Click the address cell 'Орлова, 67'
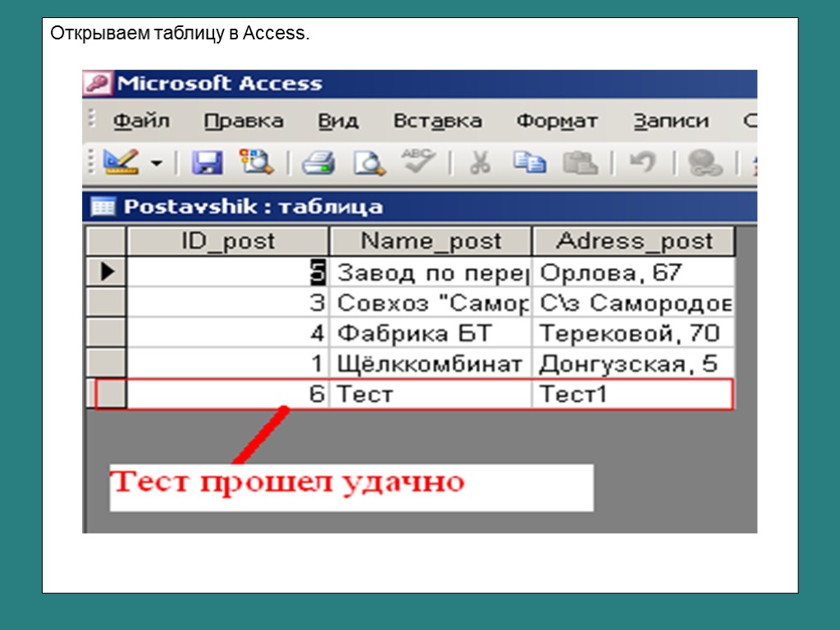 [634, 272]
